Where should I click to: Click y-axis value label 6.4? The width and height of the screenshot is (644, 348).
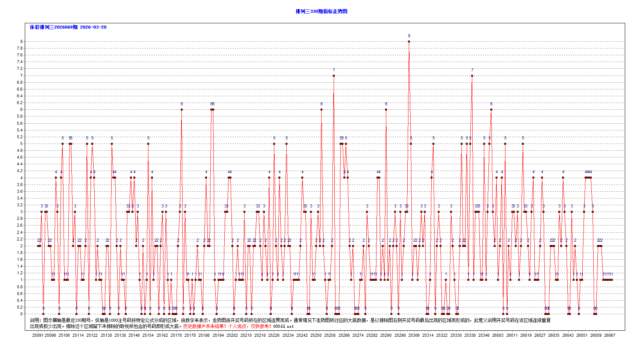coord(20,96)
